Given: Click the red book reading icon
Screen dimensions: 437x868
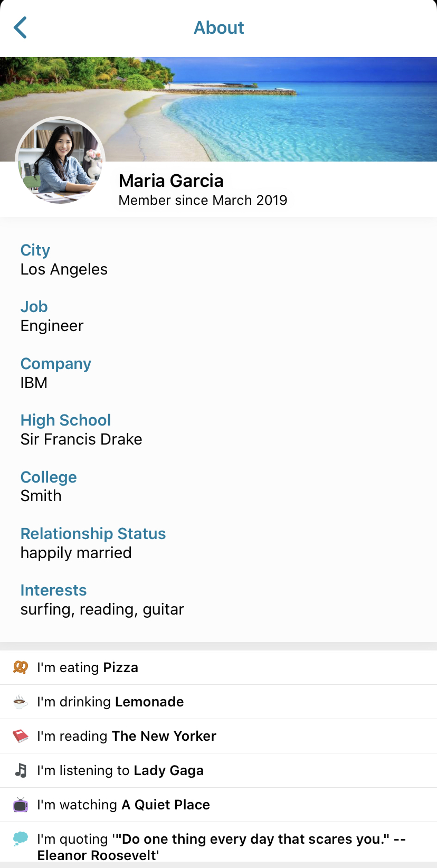Looking at the screenshot, I should coord(20,736).
